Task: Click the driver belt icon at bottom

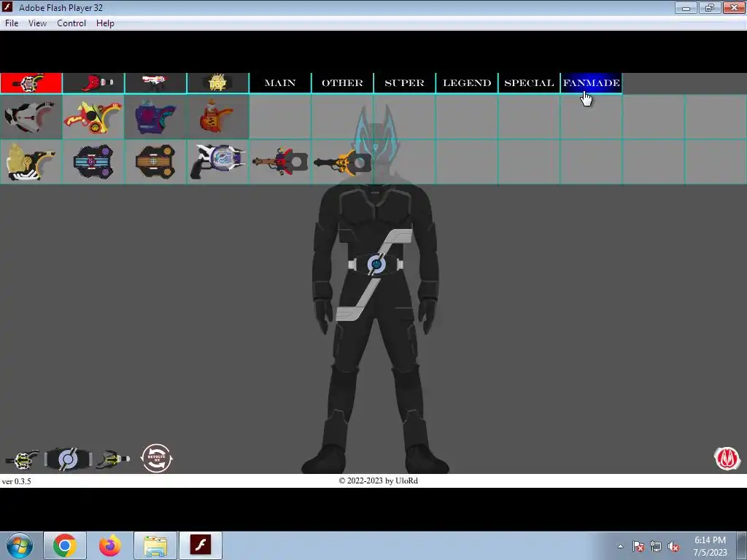Action: pos(68,459)
